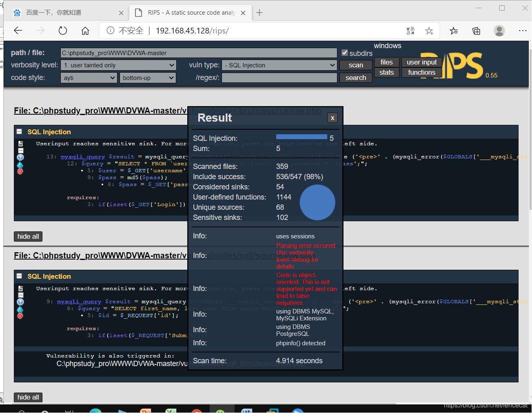The width and height of the screenshot is (532, 413).
Task: Click hide all under first file
Action: click(x=28, y=237)
